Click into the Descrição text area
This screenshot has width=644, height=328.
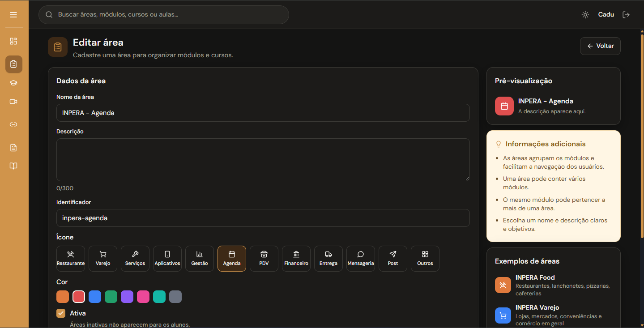coord(263,160)
